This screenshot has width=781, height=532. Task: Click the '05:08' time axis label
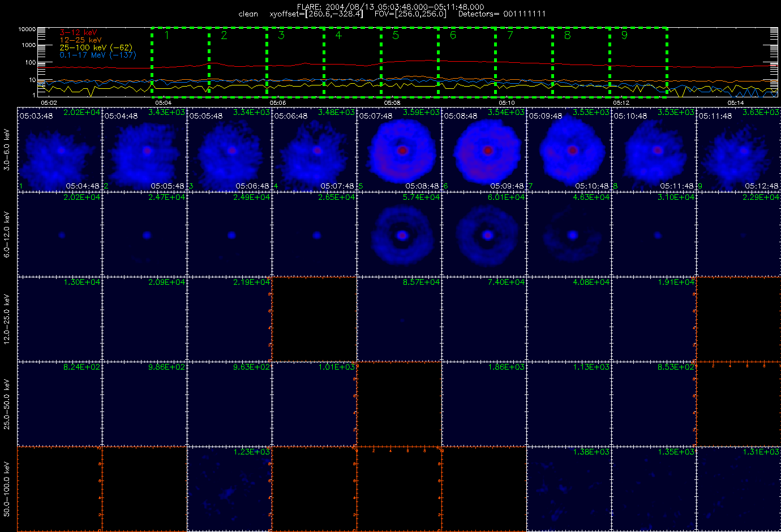click(x=392, y=103)
